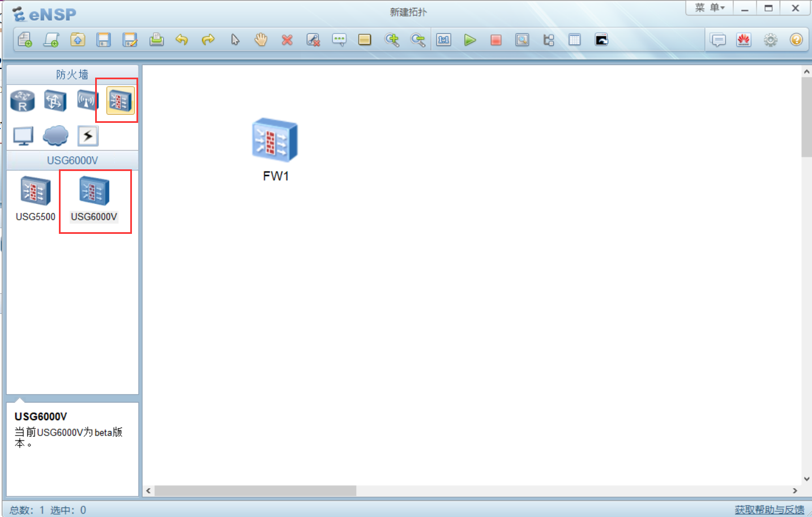Viewport: 812px width, 517px height.
Task: Select the terminal device category icon
Action: click(x=22, y=135)
